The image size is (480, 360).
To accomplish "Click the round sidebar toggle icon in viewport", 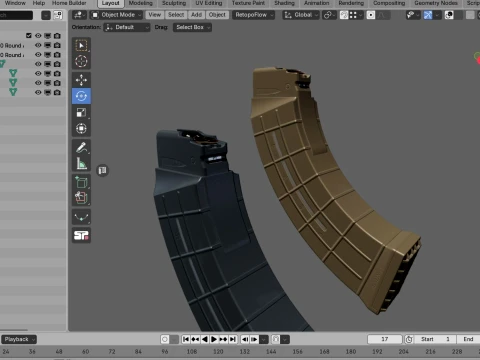I will pos(103,170).
